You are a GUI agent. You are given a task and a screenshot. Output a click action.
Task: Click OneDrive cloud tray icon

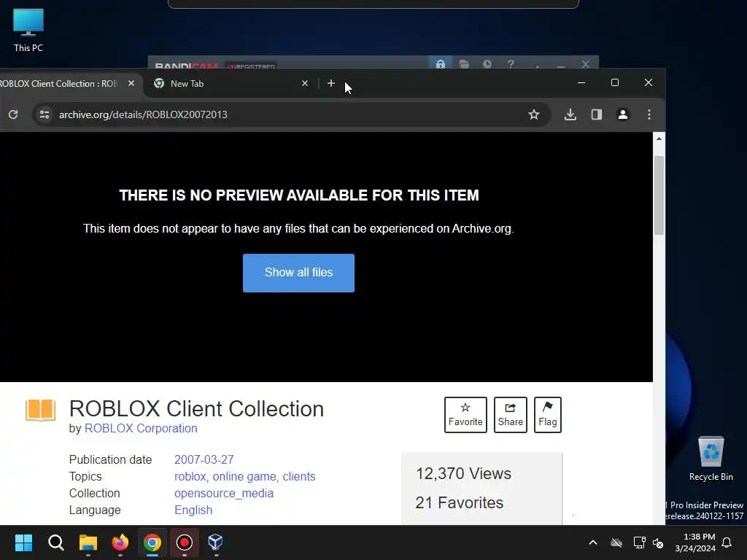(x=616, y=542)
